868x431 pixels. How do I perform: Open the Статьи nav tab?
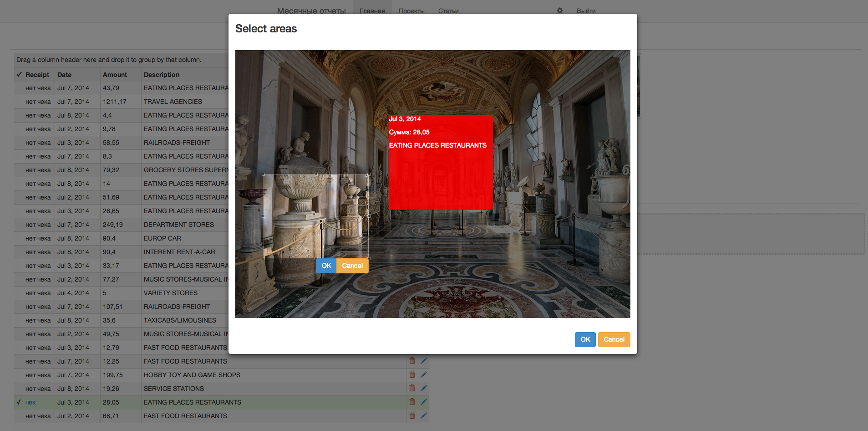tap(448, 11)
